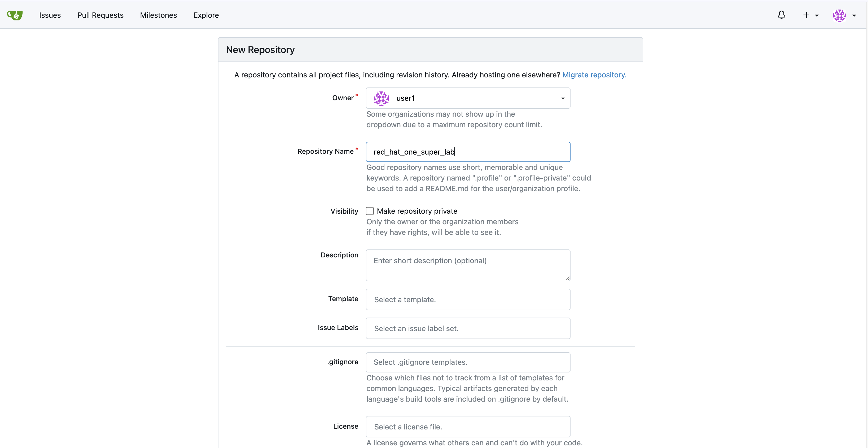
Task: Open the .gitignore templates selector
Action: pyautogui.click(x=468, y=362)
